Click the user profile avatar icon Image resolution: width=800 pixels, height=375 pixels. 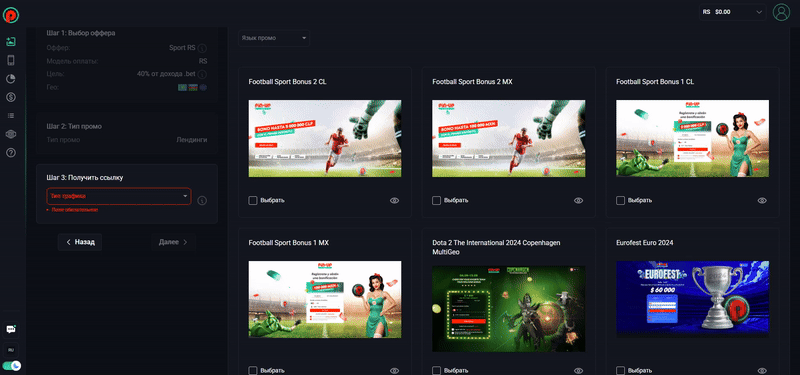(781, 12)
